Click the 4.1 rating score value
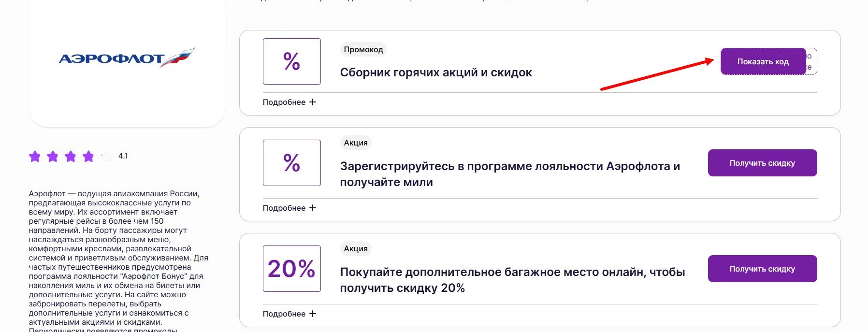This screenshot has width=868, height=332. tap(124, 156)
